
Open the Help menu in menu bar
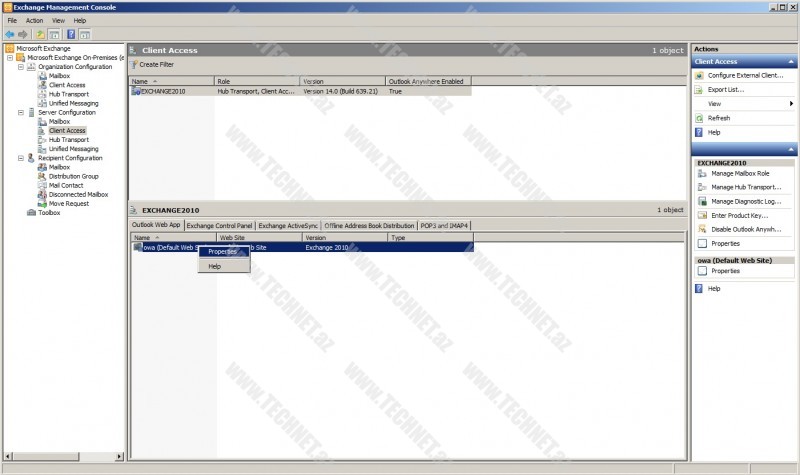pyautogui.click(x=80, y=21)
